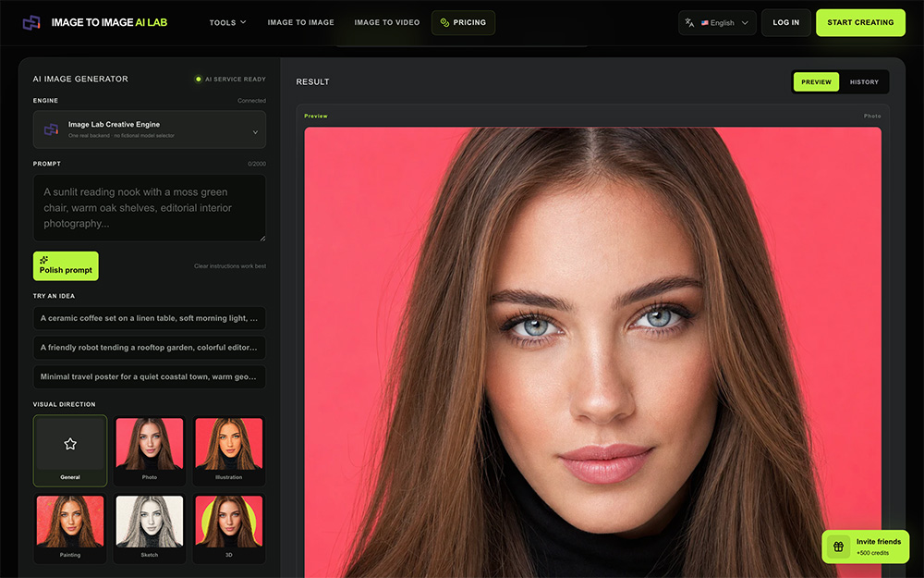The height and width of the screenshot is (578, 924).
Task: Click the gift icon in Invite friends
Action: tap(839, 547)
